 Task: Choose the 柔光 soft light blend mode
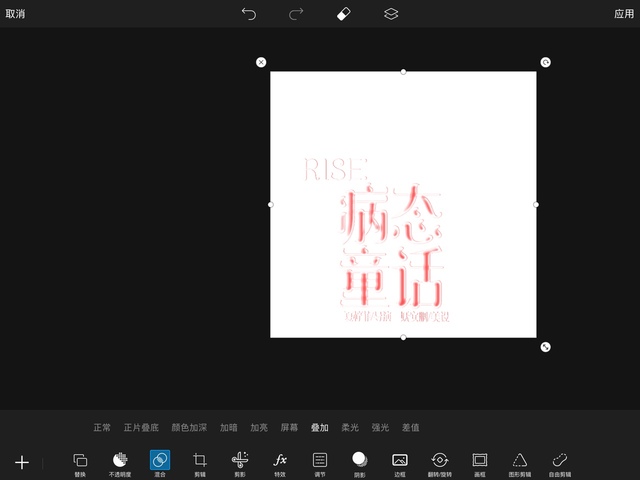[x=350, y=427]
